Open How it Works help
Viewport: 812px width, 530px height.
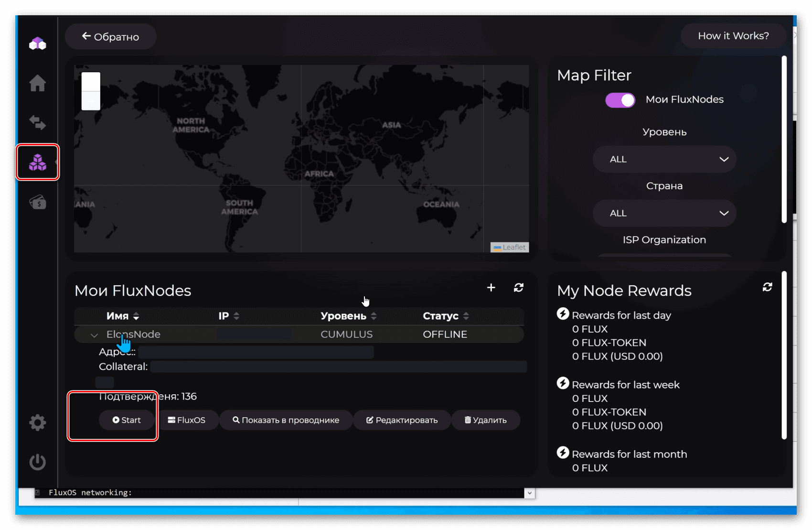pos(733,36)
